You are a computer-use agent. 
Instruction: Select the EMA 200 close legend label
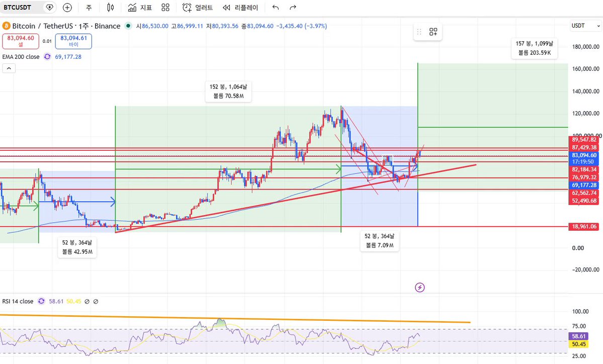tap(21, 57)
